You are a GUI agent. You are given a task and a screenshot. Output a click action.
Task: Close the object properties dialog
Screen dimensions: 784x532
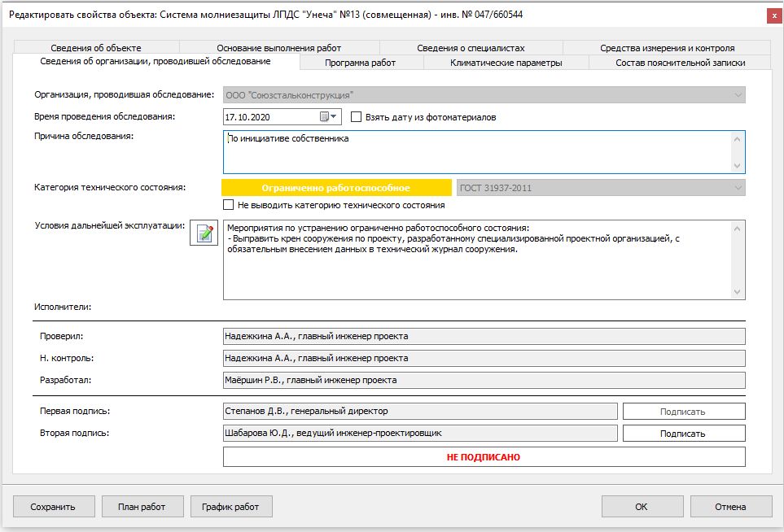pos(774,15)
